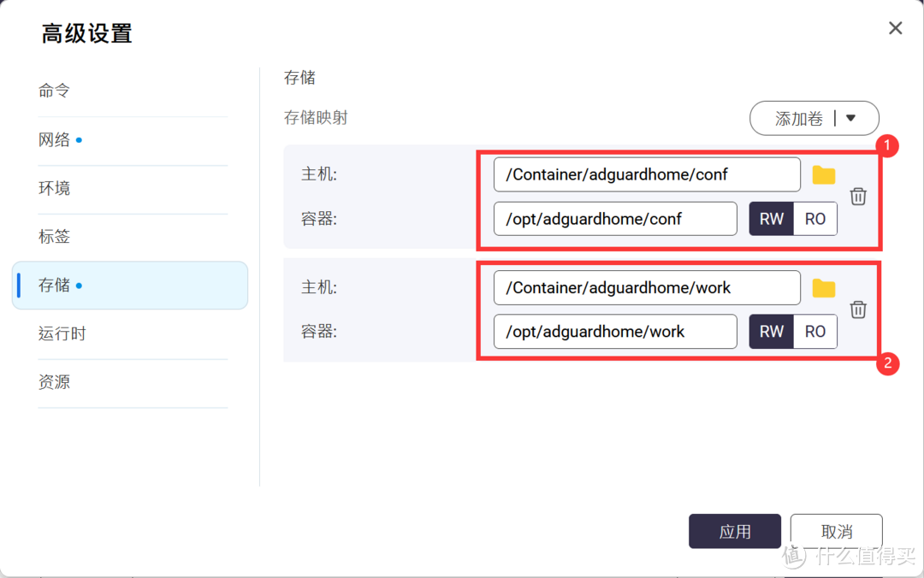Image resolution: width=924 pixels, height=578 pixels.
Task: Close the 高级设置 dialog
Action: [x=895, y=28]
